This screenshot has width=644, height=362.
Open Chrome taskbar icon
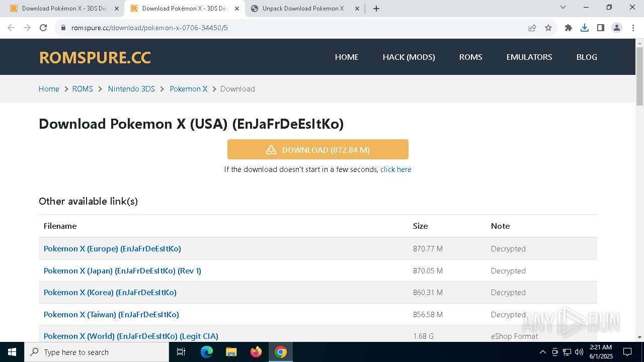[x=281, y=352]
